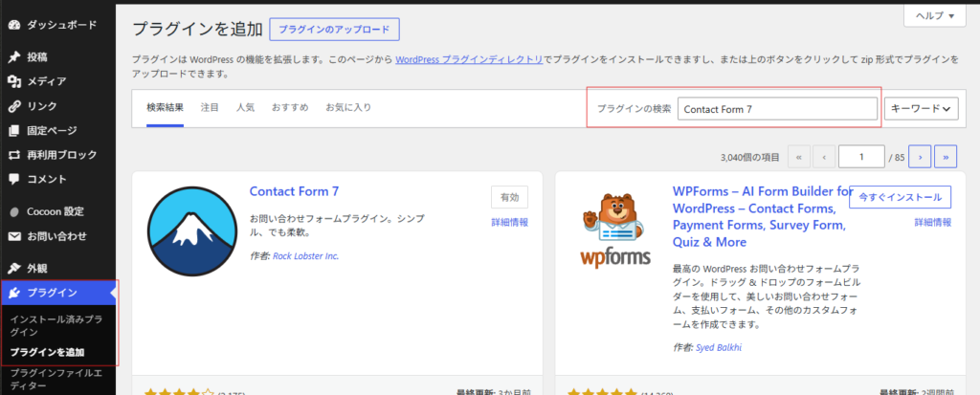Click the お問い合わせ envelope icon
This screenshot has width=980, height=395.
click(14, 237)
